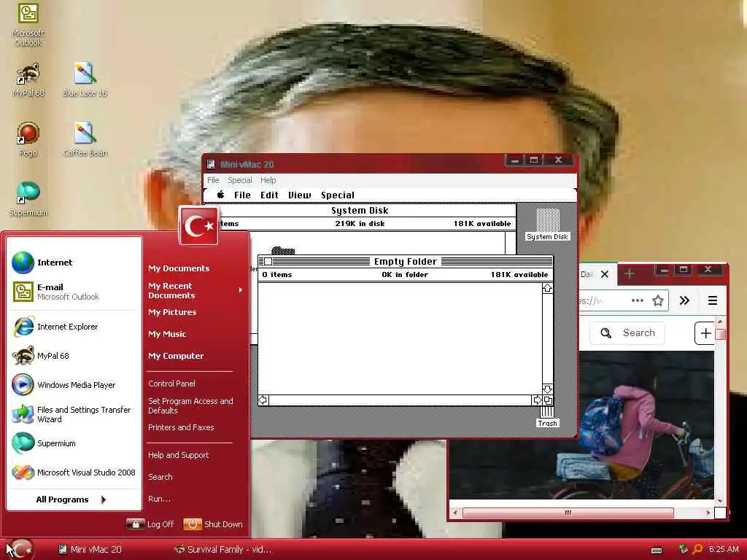This screenshot has width=747, height=560.
Task: Open Printers and Faxes
Action: tap(181, 427)
